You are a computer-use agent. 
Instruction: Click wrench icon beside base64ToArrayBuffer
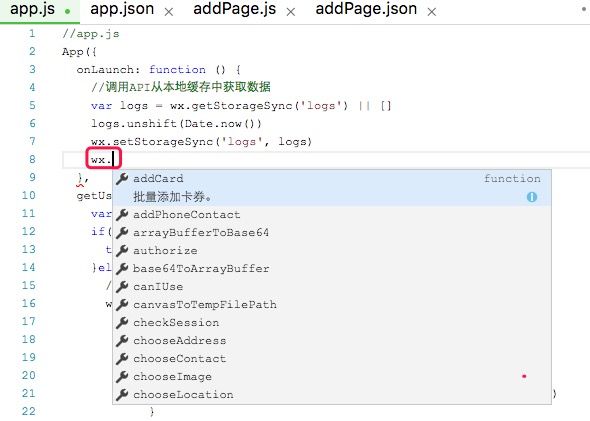tap(122, 269)
